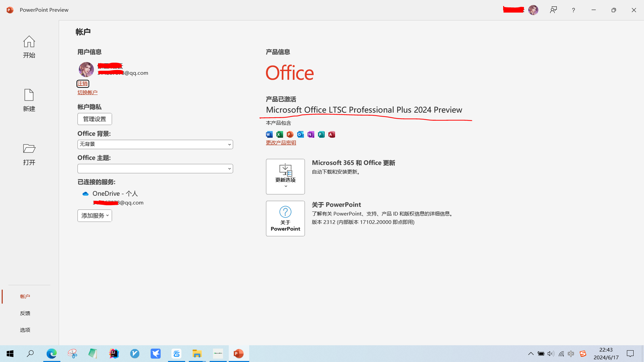Viewport: 644px width, 362px height.
Task: Open the Home (开始) sidebar icon
Action: [29, 42]
